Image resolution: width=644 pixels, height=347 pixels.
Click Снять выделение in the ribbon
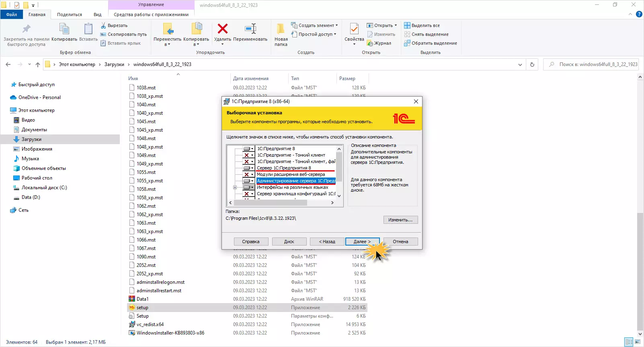(427, 34)
